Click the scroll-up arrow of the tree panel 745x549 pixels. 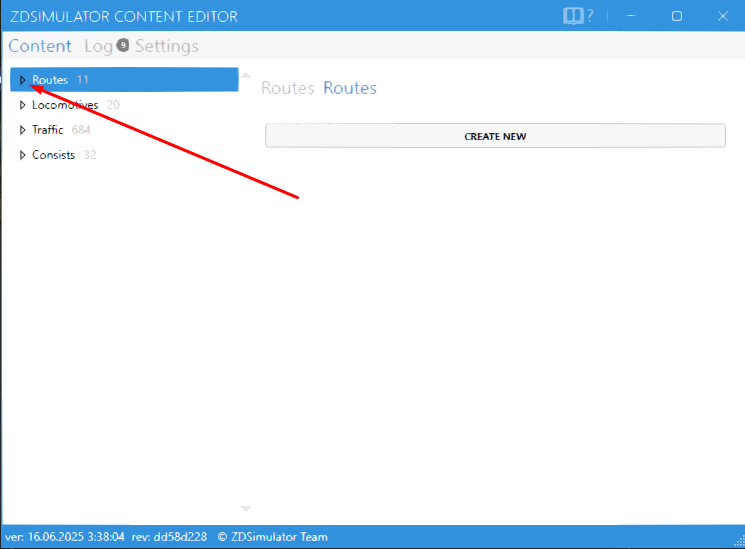pos(246,76)
